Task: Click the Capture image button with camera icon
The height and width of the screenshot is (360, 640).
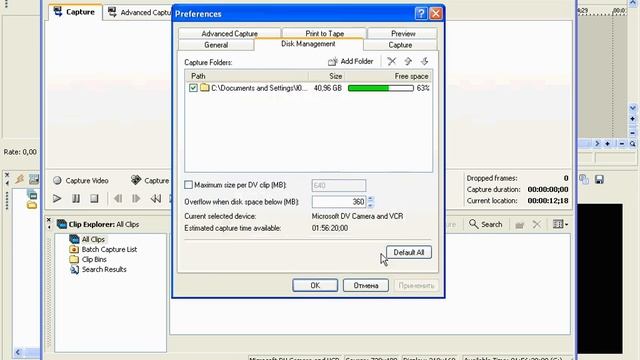Action: click(x=150, y=180)
